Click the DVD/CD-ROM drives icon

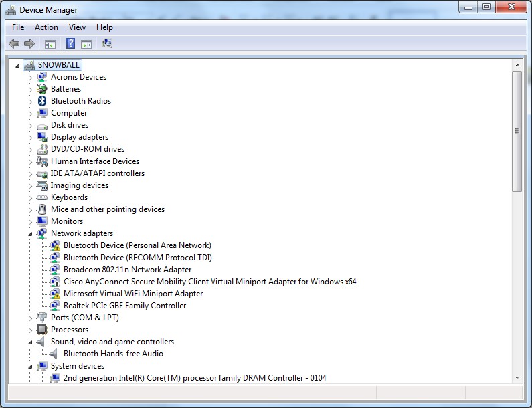(x=41, y=149)
